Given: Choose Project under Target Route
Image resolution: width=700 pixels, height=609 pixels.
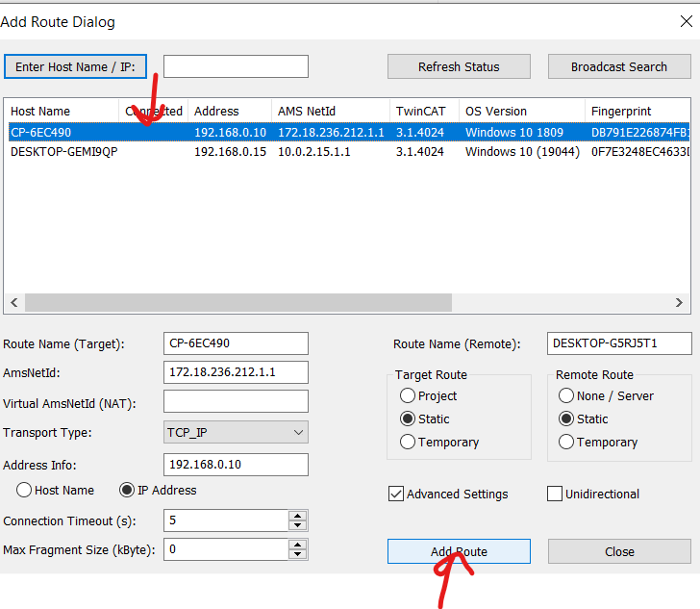Looking at the screenshot, I should [x=408, y=395].
